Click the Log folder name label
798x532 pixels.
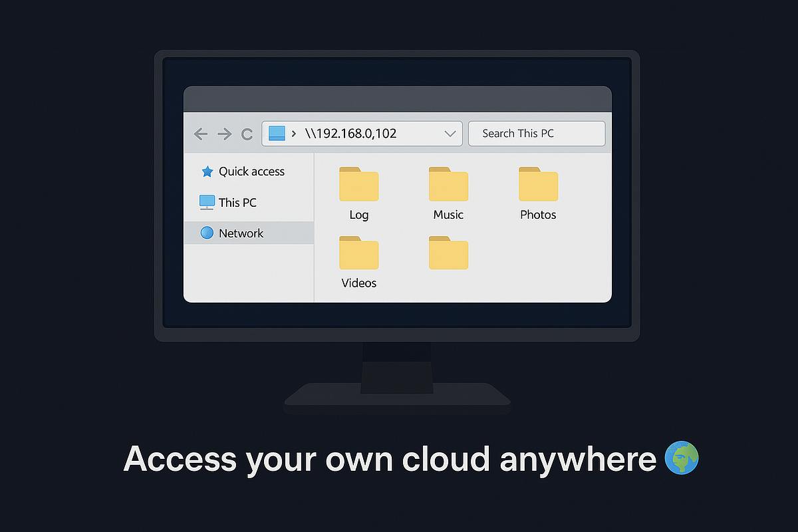coord(358,215)
